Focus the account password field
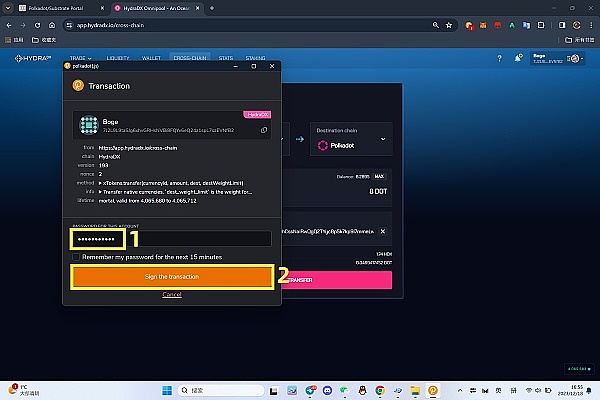Screen dimensions: 600x400 171,239
